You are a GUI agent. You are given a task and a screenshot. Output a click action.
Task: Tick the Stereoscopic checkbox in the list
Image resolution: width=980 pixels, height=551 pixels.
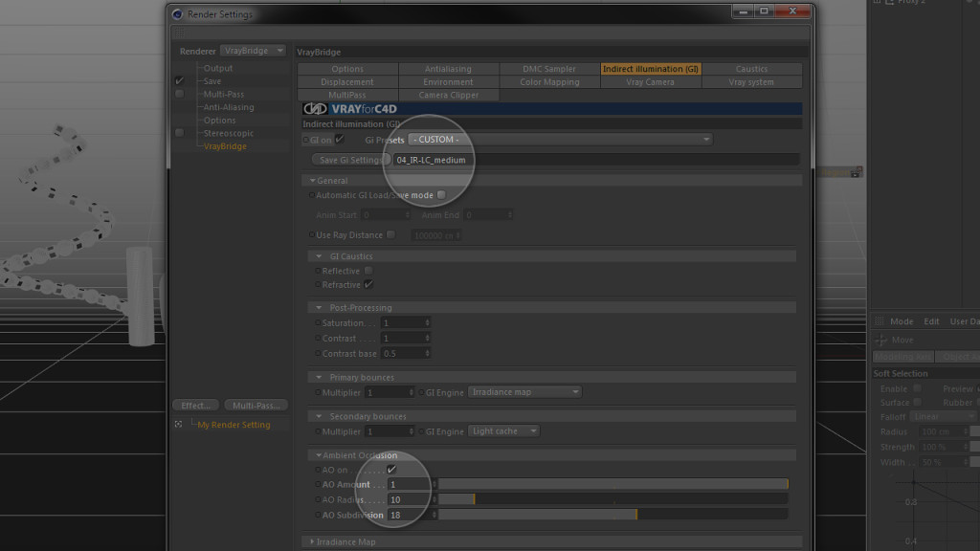(x=179, y=133)
